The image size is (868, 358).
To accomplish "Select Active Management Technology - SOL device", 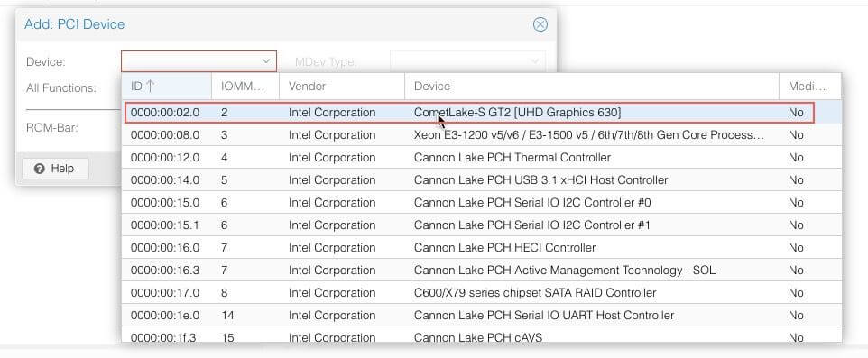I will click(x=482, y=271).
